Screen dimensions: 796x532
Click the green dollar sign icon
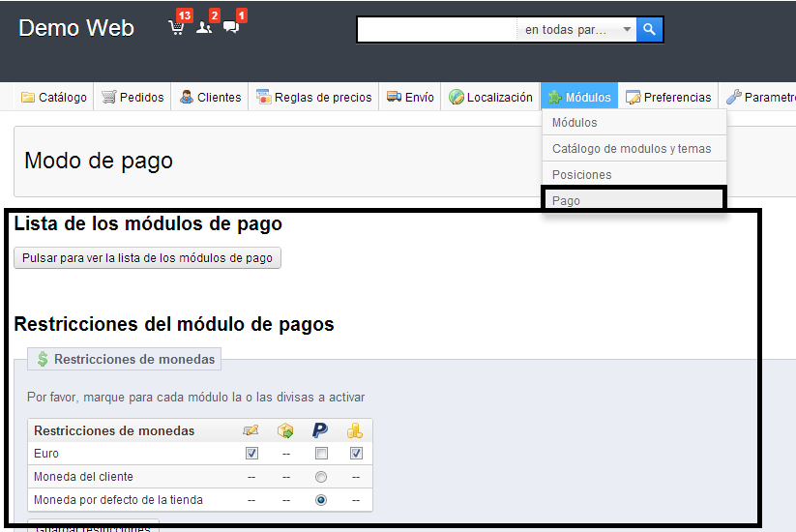pos(43,359)
